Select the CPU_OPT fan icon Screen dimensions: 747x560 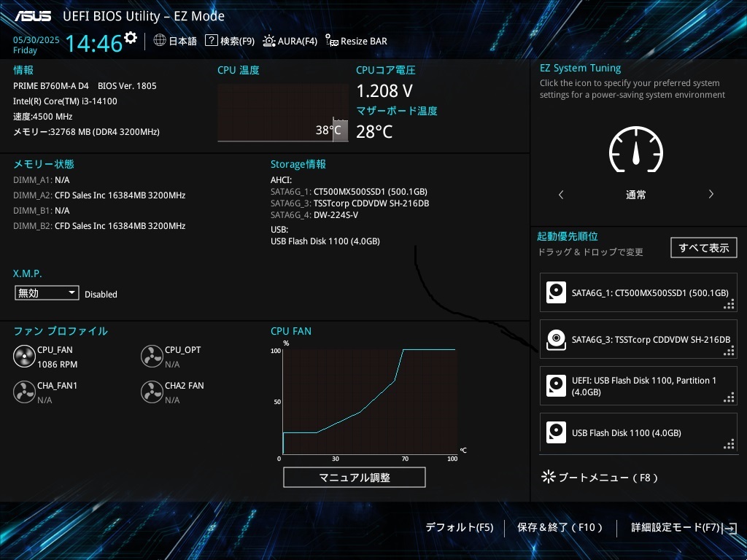152,356
